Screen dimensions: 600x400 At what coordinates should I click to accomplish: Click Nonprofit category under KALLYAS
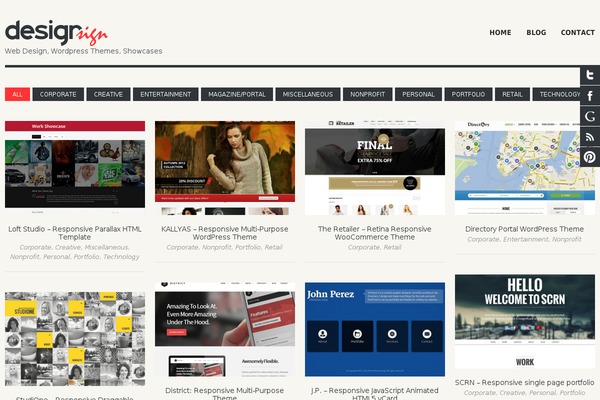point(217,247)
